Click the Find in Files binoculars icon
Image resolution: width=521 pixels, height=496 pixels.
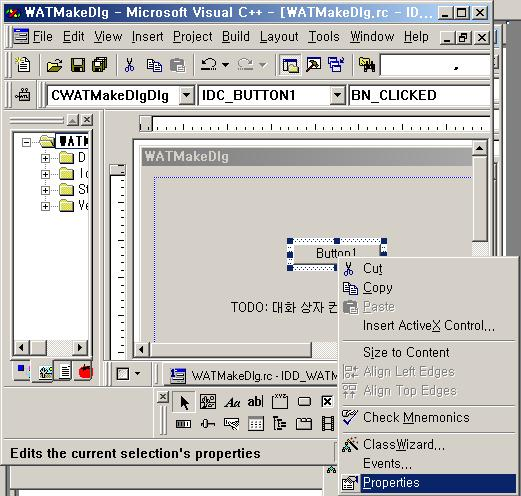point(367,64)
